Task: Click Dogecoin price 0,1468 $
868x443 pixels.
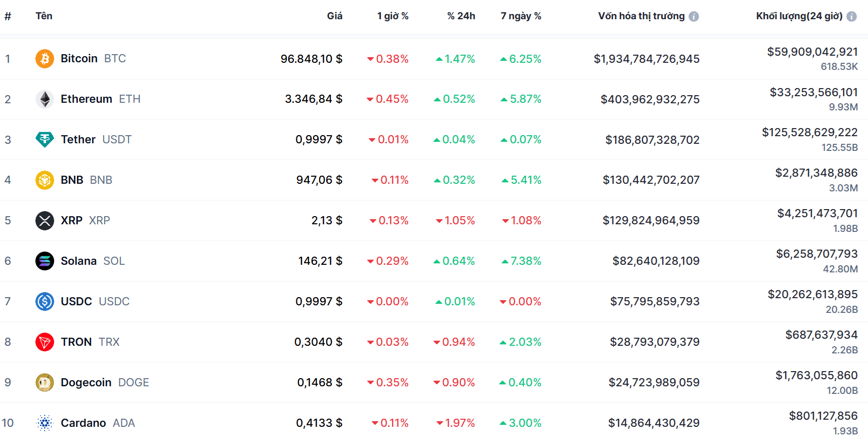Action: coord(320,382)
